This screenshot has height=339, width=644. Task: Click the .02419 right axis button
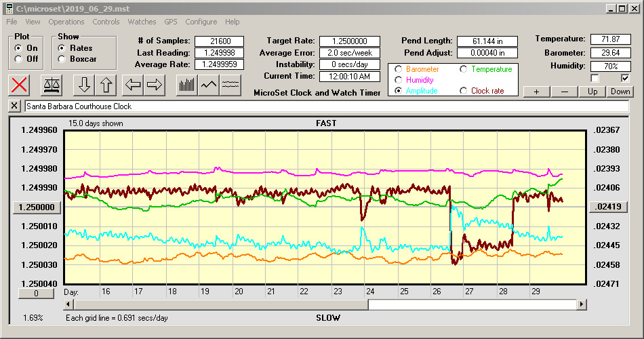pos(609,207)
